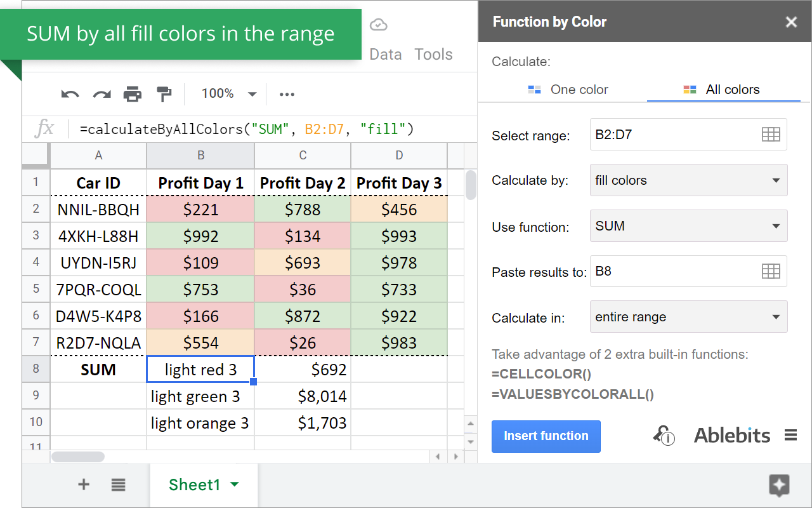Click the Explore icon at bottom right
Image resolution: width=812 pixels, height=508 pixels.
[779, 485]
